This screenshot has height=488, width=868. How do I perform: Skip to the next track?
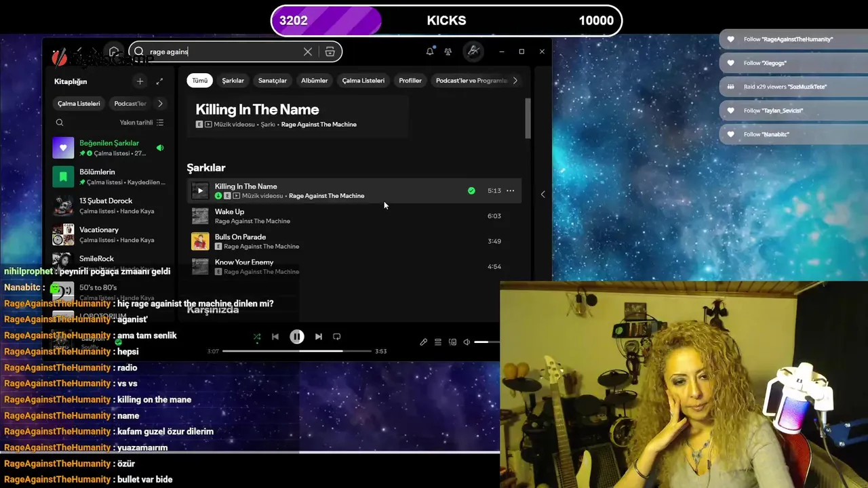[x=319, y=337]
